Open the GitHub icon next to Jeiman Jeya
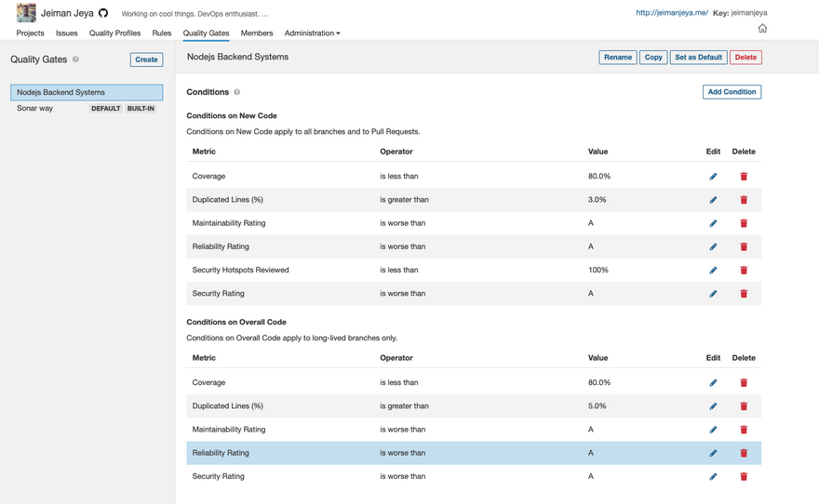This screenshot has height=504, width=819. pos(103,13)
